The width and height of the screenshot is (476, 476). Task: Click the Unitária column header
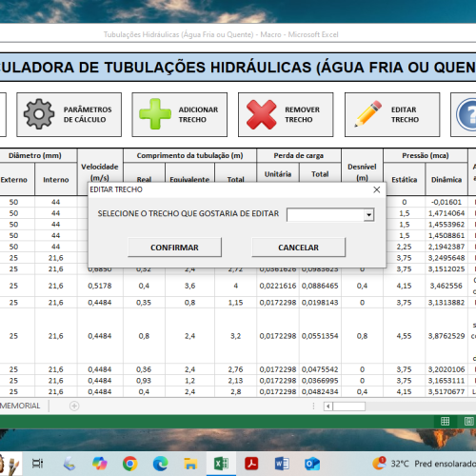coord(278,174)
